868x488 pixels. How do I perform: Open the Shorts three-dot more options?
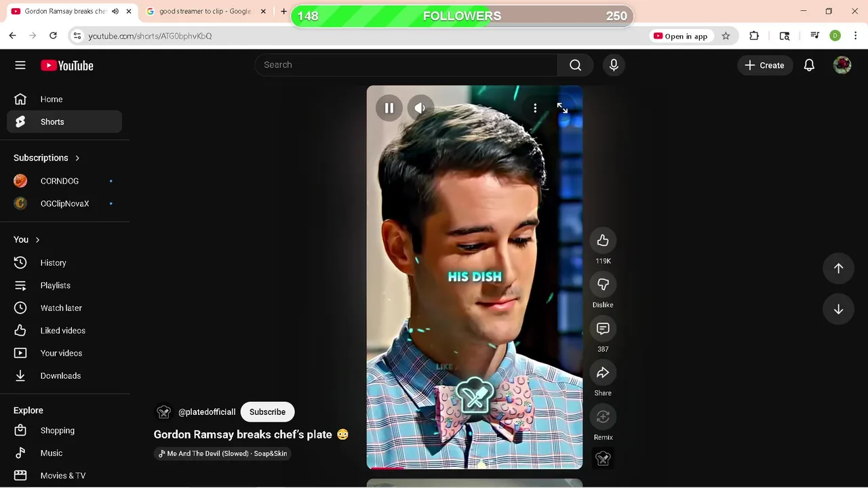point(535,108)
